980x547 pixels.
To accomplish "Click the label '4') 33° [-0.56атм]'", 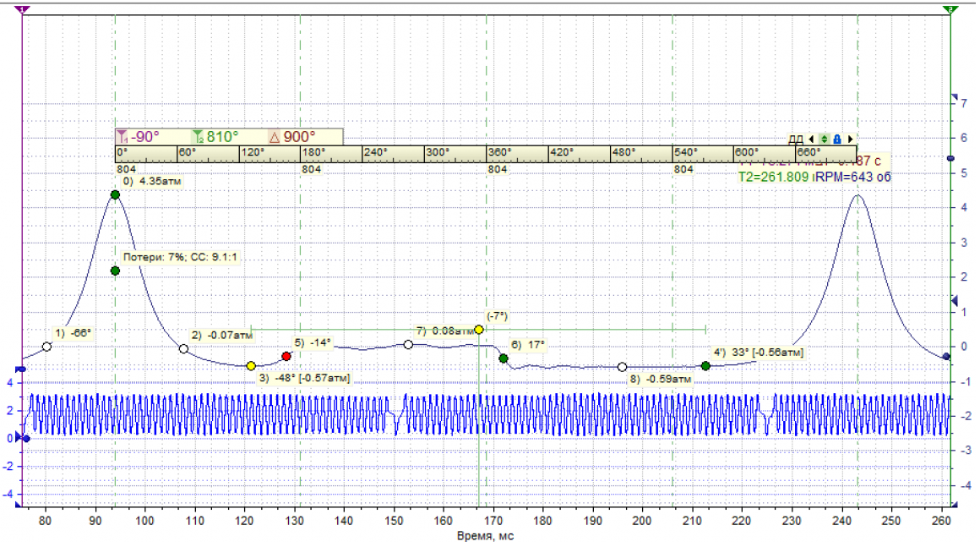I will [759, 353].
